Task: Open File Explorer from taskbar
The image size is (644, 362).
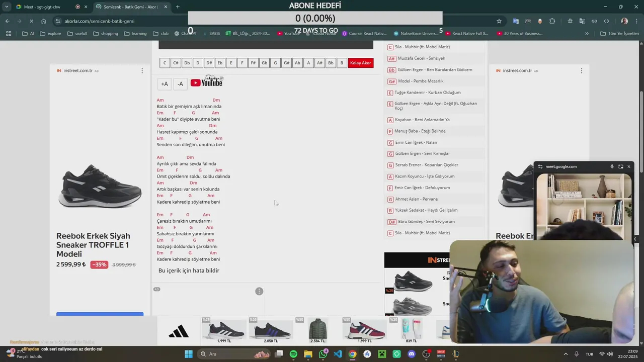Action: click(x=308, y=354)
